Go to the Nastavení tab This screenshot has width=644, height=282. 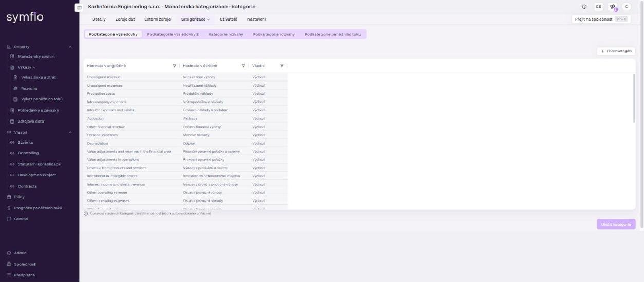point(256,19)
